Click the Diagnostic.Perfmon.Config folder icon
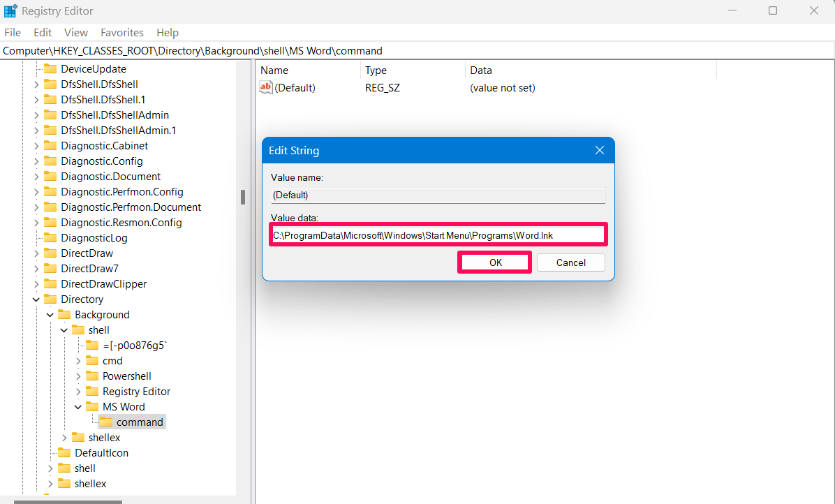Viewport: 835px width, 504px height. 50,191
